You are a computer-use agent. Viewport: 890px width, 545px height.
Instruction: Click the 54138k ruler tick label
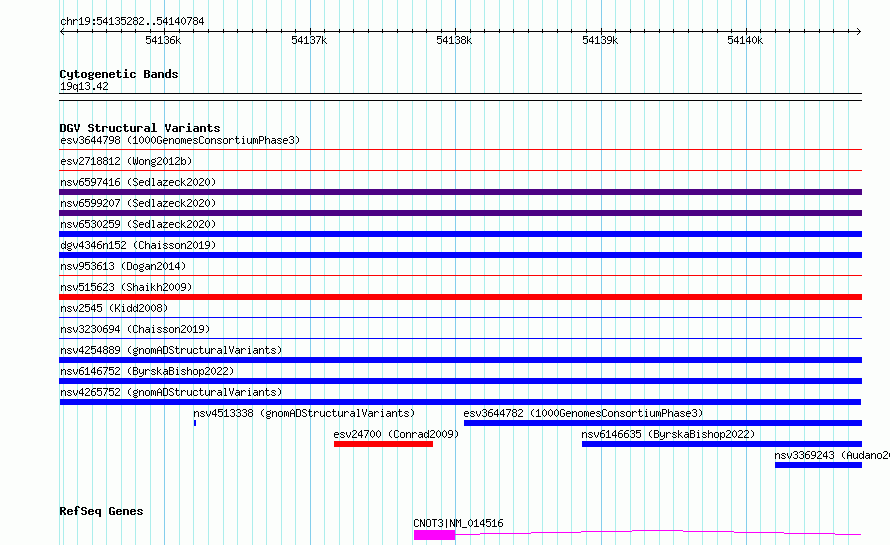point(454,40)
